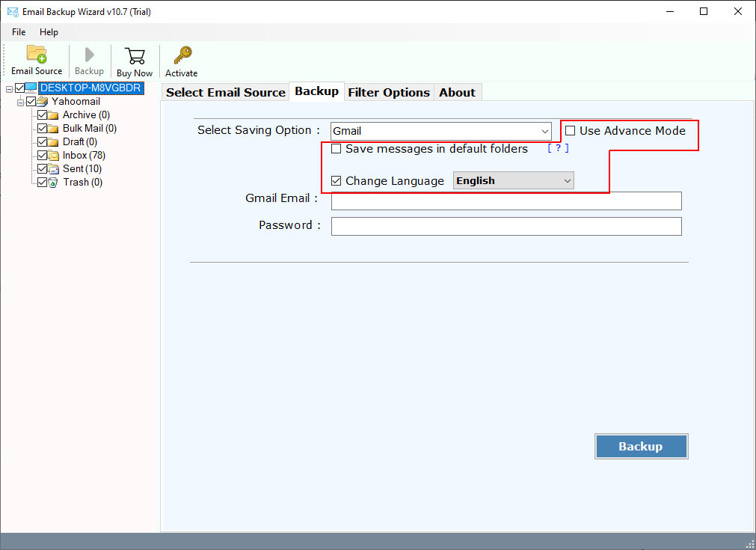Click the Activate key icon
756x550 pixels.
pyautogui.click(x=182, y=55)
